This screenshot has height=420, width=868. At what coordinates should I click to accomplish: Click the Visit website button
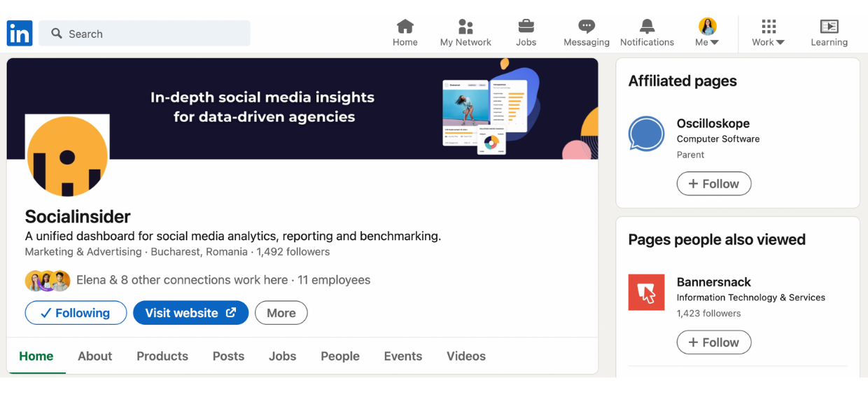pyautogui.click(x=190, y=313)
